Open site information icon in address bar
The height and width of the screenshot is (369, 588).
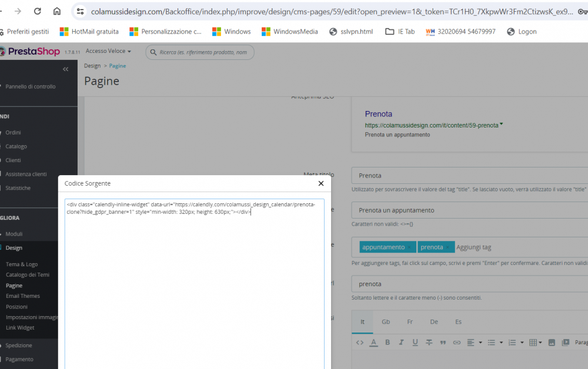click(80, 12)
